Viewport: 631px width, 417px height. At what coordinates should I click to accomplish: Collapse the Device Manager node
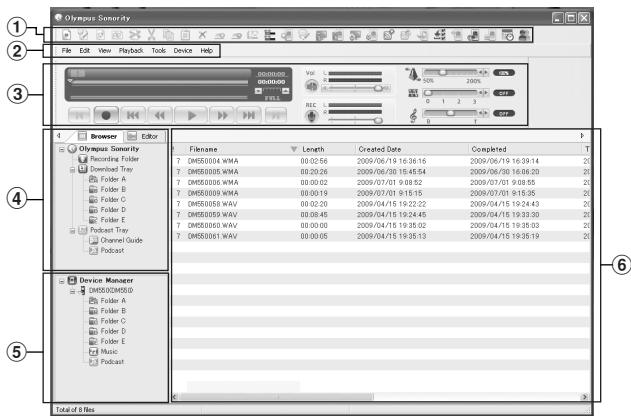(x=62, y=281)
